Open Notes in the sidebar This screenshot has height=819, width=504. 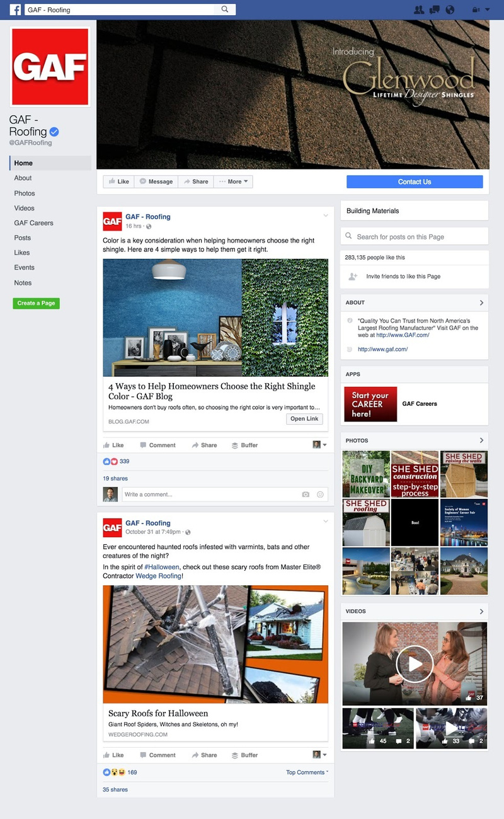[x=23, y=283]
